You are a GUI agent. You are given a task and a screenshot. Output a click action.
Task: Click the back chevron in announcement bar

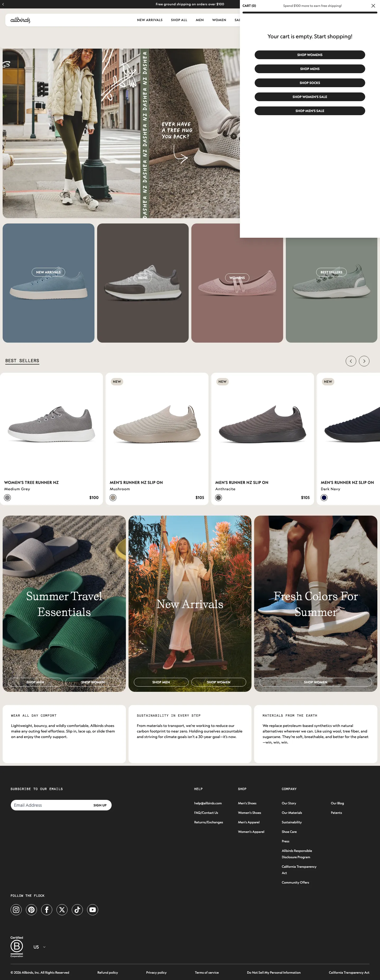pos(3,4)
